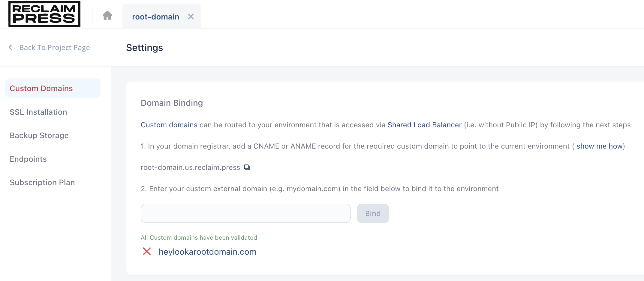Click the Domain Binding panel heading
The height and width of the screenshot is (281, 644).
(172, 103)
